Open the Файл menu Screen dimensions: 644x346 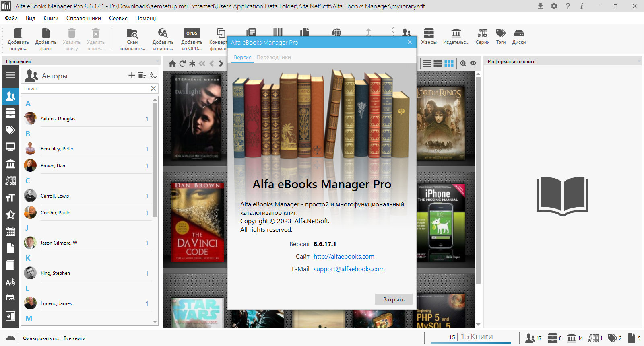coord(11,18)
